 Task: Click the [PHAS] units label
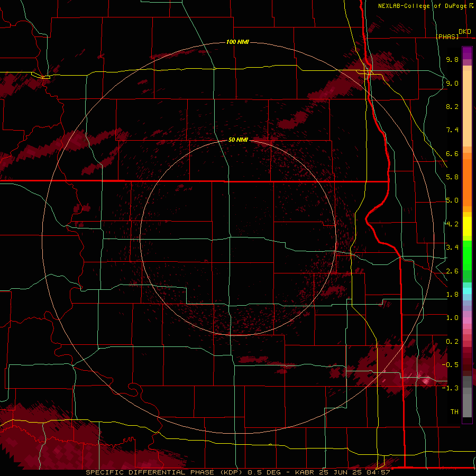(447, 36)
